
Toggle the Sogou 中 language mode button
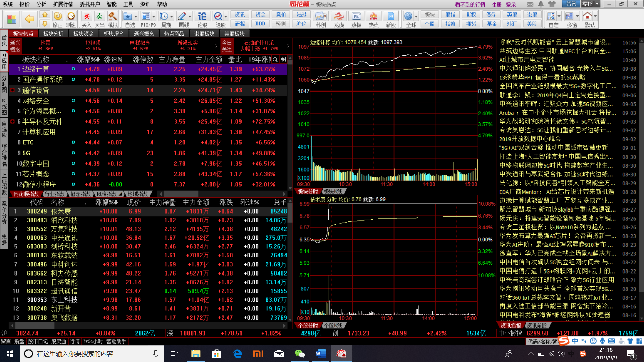click(x=575, y=341)
